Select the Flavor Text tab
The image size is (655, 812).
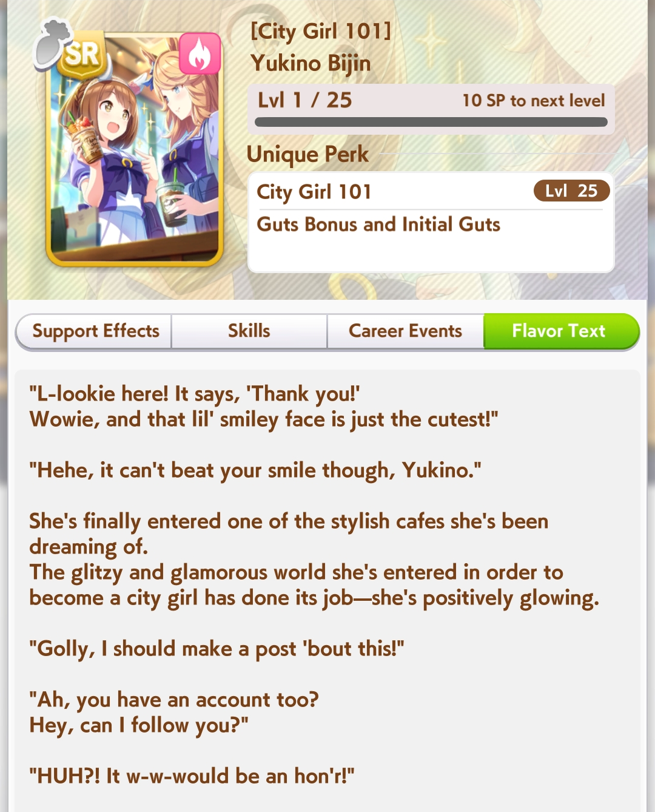point(559,331)
